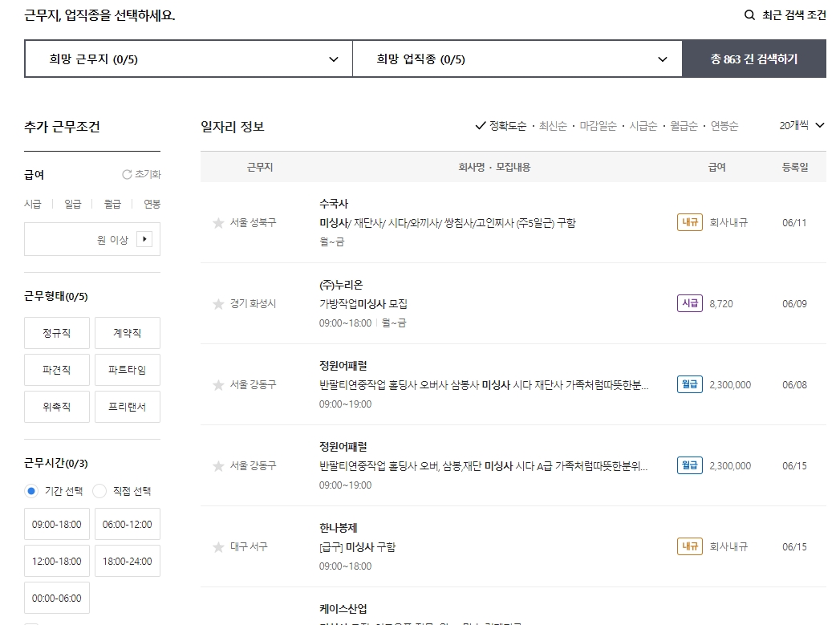Viewport: 840px width, 625px height.
Task: Open the 희망 근무지 dropdown
Action: point(188,58)
